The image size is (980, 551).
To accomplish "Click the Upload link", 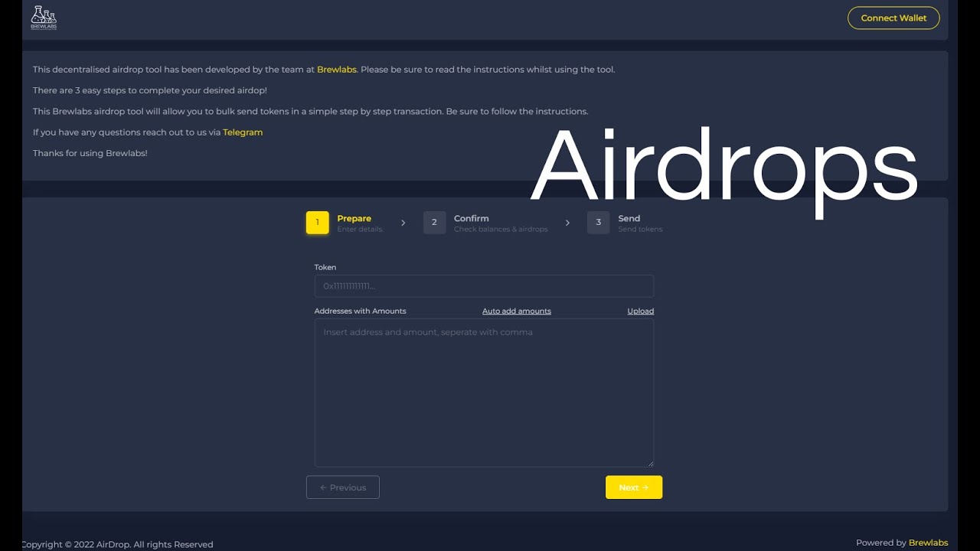I will click(x=641, y=311).
